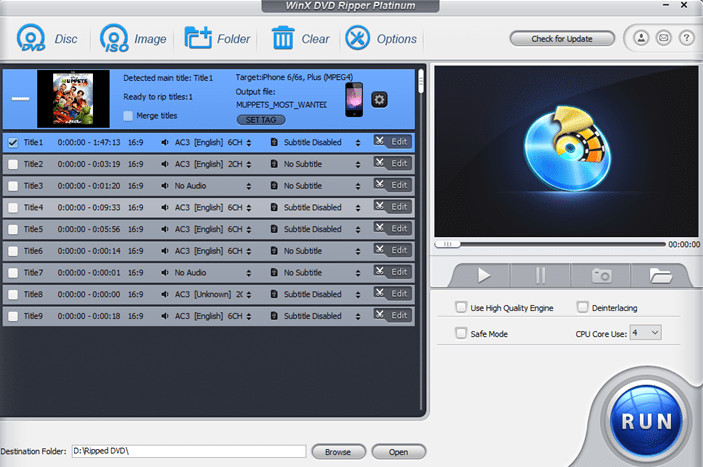Open Title1 subtitle selector
This screenshot has width=703, height=467.
[358, 143]
